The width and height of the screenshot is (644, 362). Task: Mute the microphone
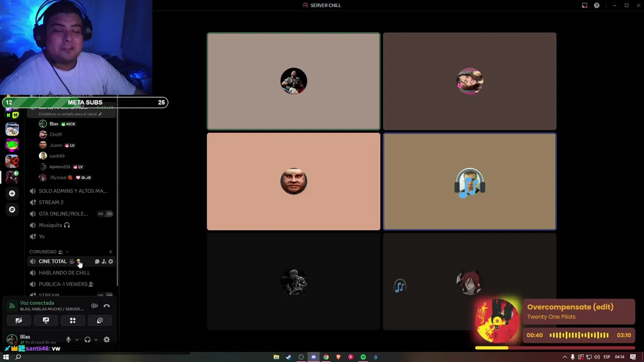pos(68,339)
